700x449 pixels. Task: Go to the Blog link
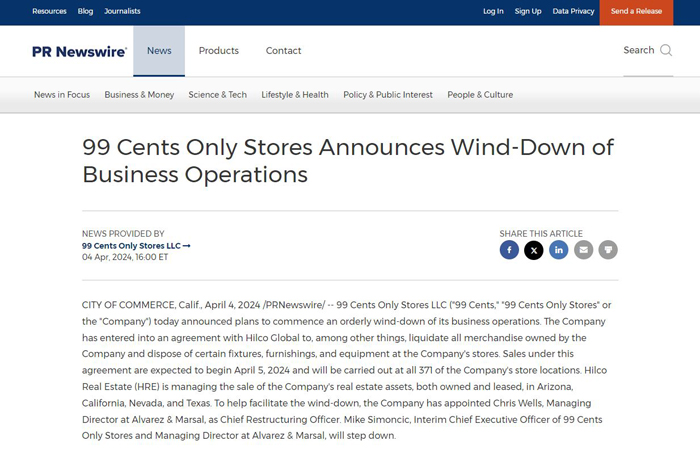coord(85,11)
